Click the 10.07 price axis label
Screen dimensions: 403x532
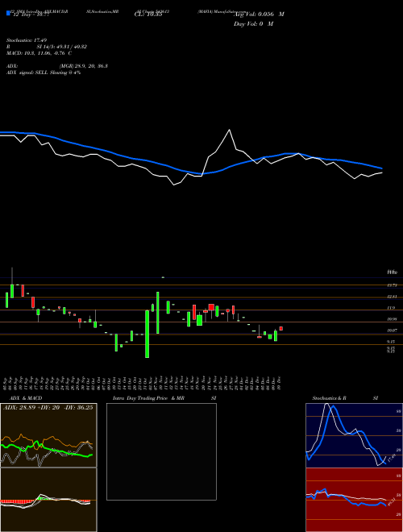tap(393, 330)
